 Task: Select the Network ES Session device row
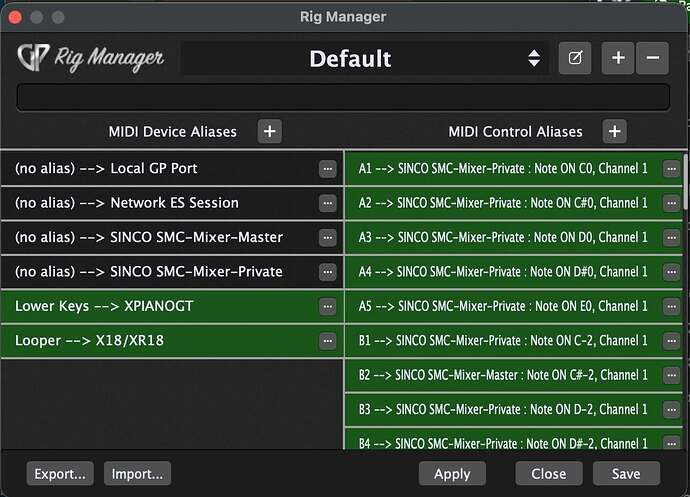point(172,203)
